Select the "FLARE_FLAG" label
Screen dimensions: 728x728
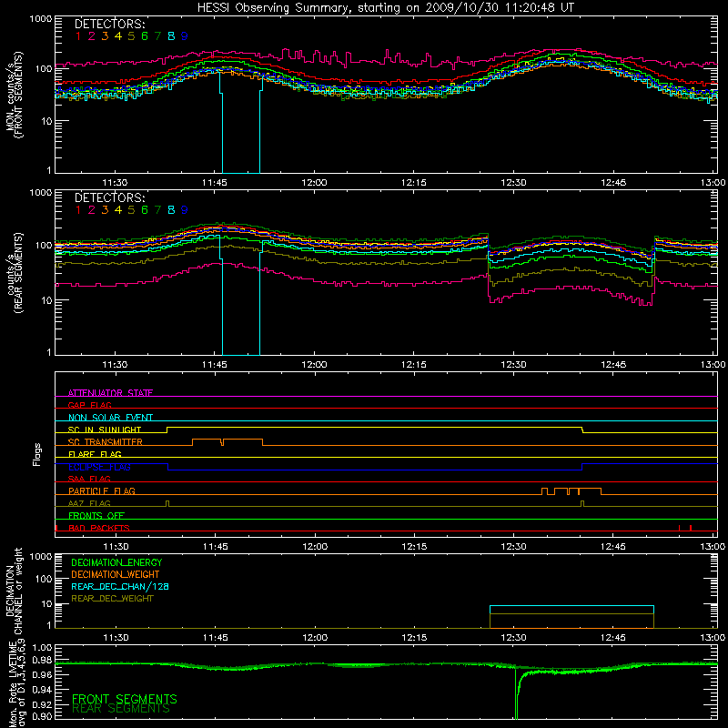95,454
